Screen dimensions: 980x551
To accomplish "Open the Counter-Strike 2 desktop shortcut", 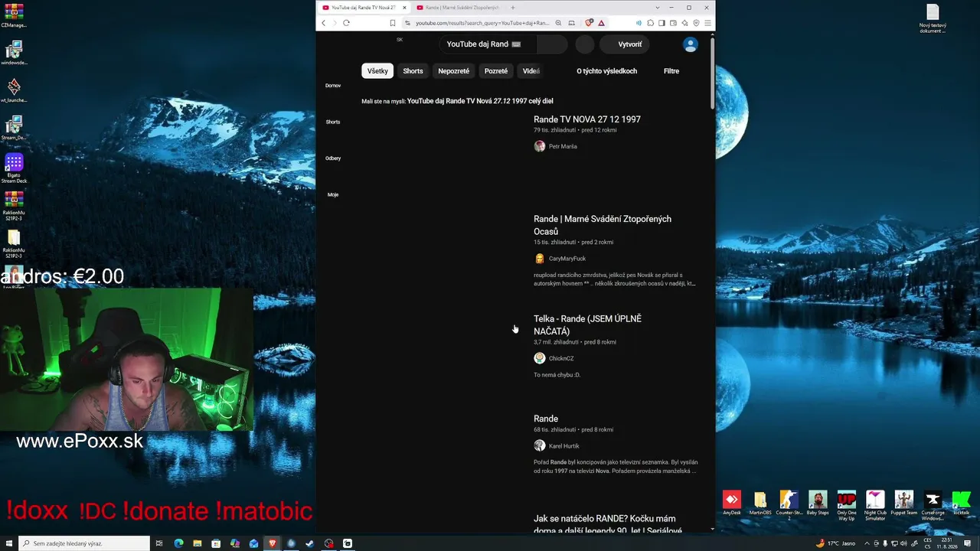I will (789, 504).
